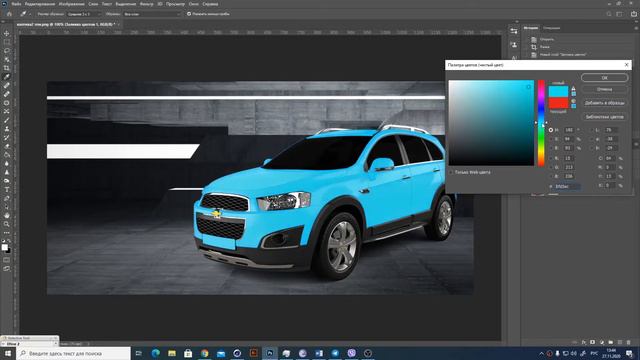Select the L lightness radio button
The height and width of the screenshot is (360, 640).
coord(592,130)
